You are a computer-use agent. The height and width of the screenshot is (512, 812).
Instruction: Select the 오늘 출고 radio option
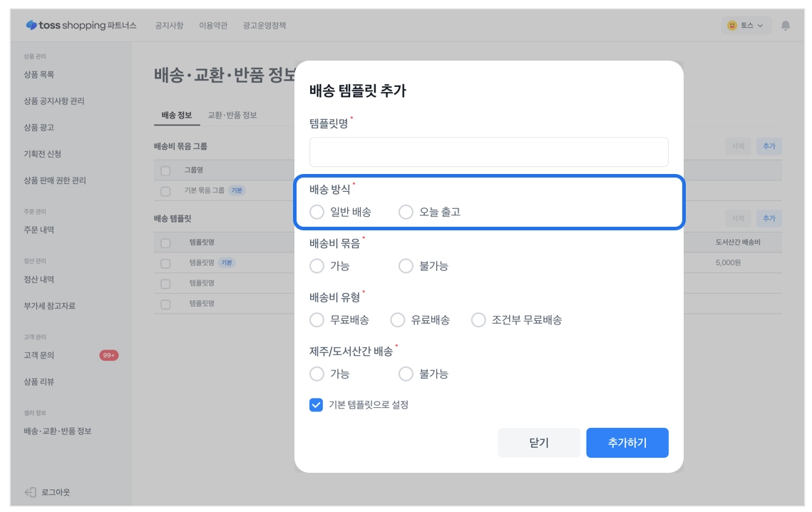406,212
